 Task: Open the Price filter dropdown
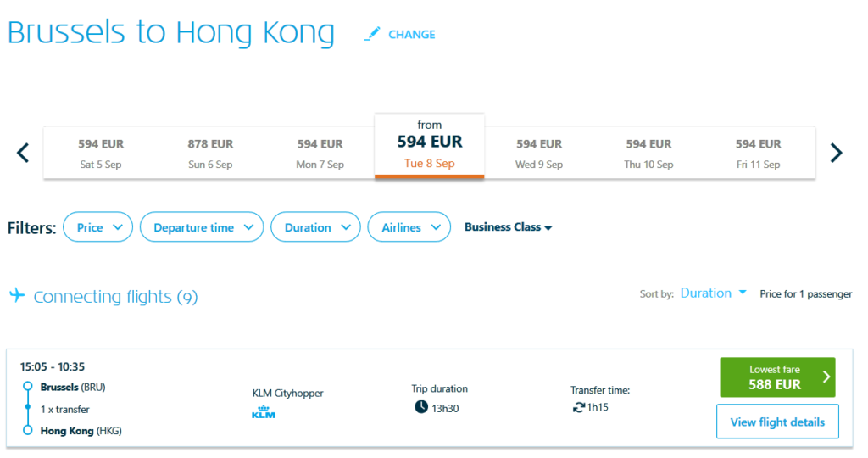pos(98,227)
